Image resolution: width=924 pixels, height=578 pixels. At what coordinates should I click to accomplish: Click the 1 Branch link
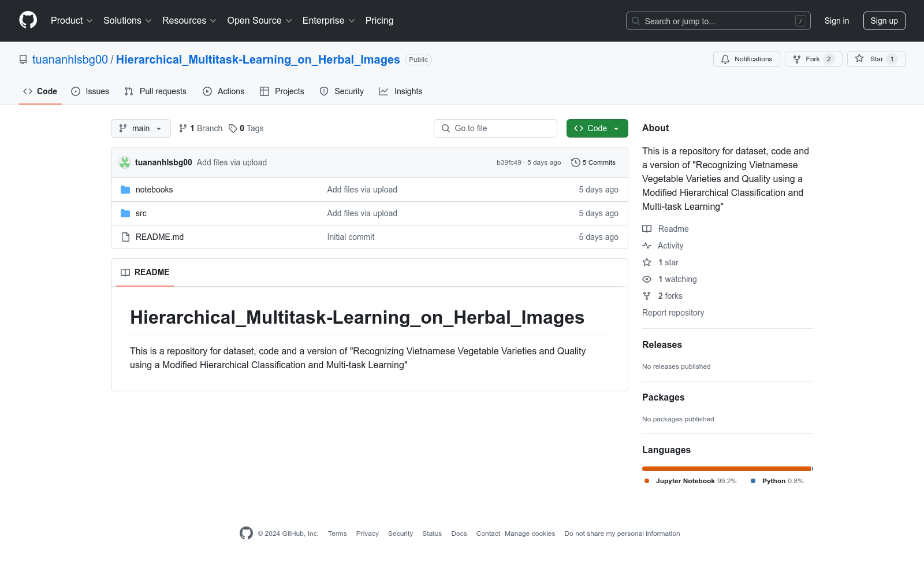(200, 128)
